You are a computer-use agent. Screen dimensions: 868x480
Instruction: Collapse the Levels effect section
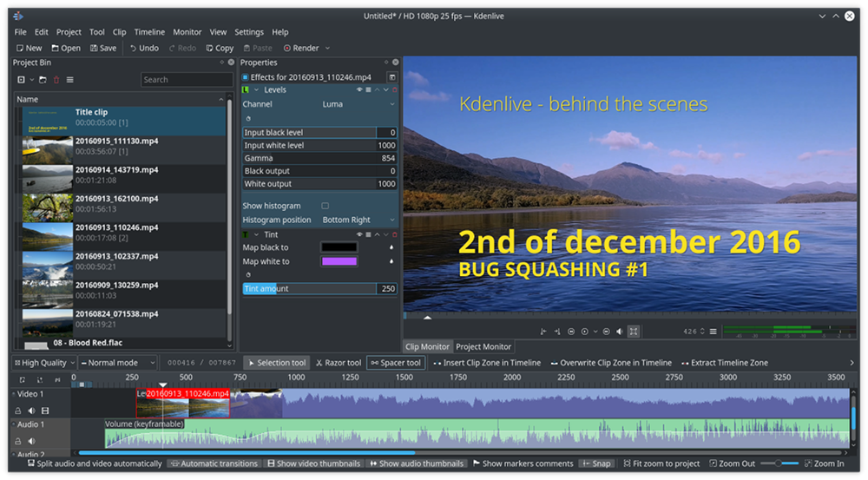(x=256, y=89)
